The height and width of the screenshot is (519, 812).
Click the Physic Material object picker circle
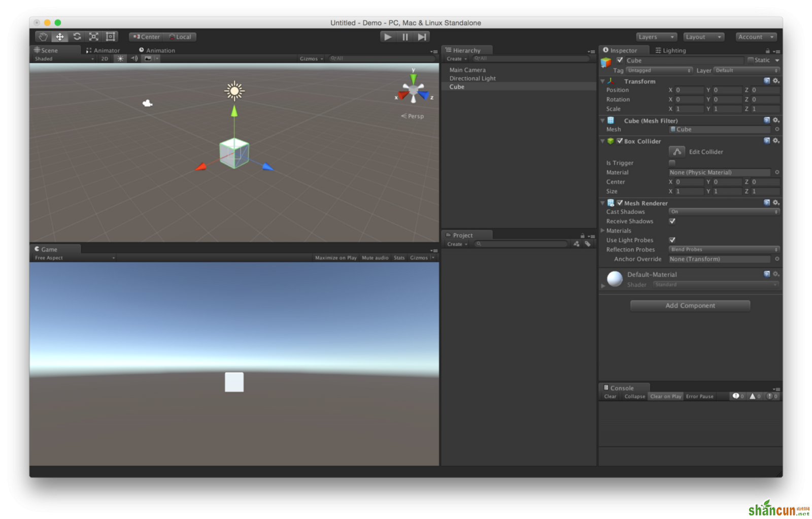click(777, 172)
